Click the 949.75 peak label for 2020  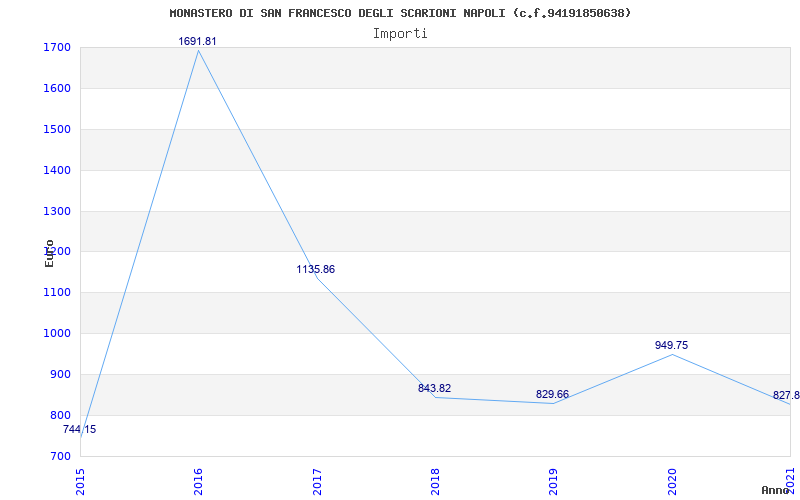coord(671,345)
